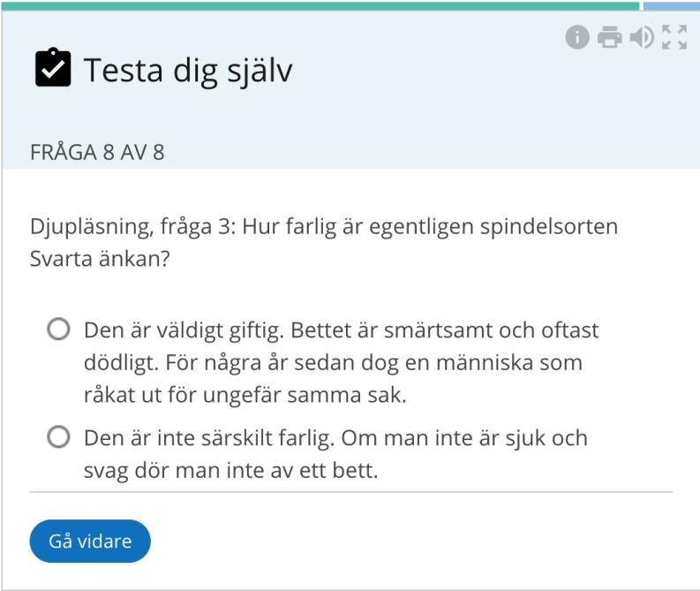
Task: Click the clipboard checkmark icon
Action: [x=53, y=67]
